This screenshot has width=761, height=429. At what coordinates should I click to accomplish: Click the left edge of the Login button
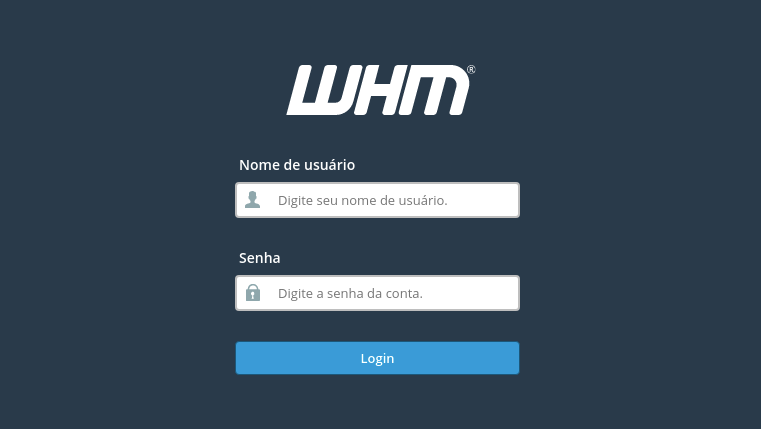[x=241, y=358]
